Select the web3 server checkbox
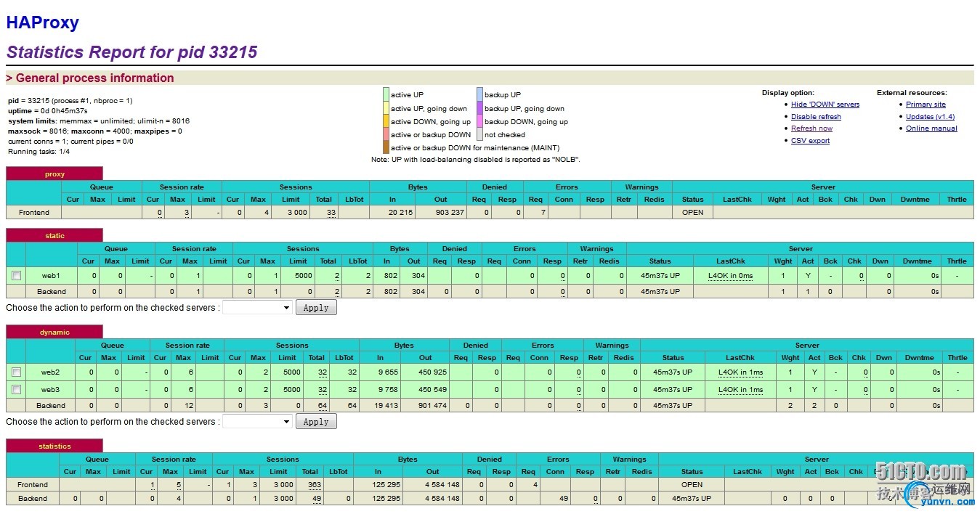980x514 pixels. [x=16, y=390]
